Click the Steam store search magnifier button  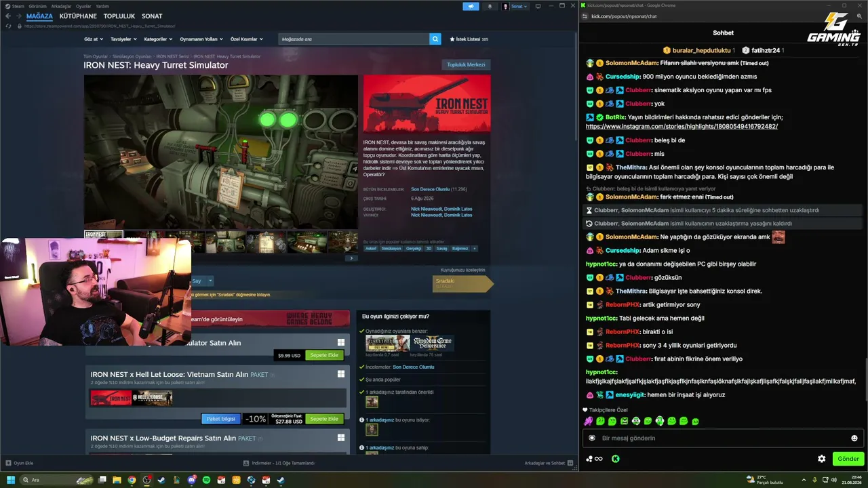(x=435, y=39)
